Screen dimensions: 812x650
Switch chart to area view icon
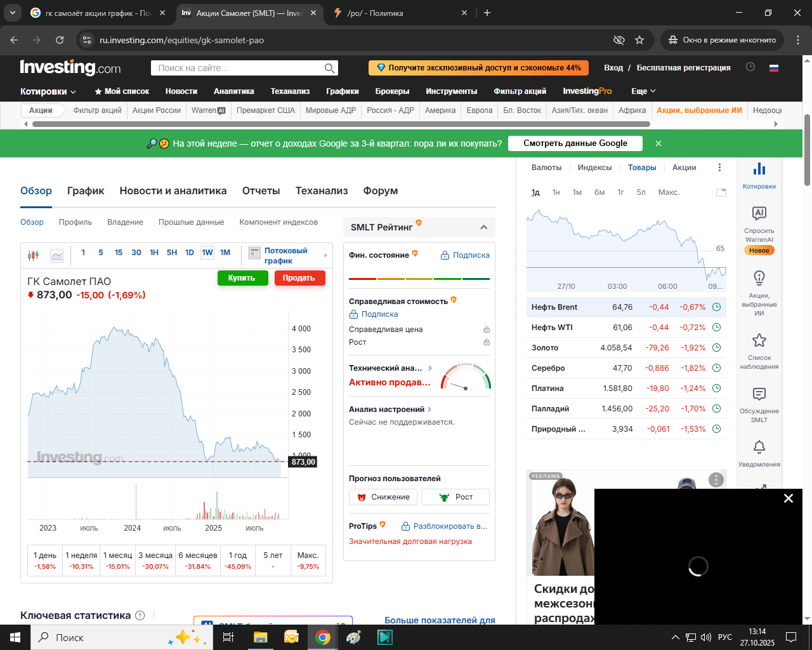pos(57,255)
